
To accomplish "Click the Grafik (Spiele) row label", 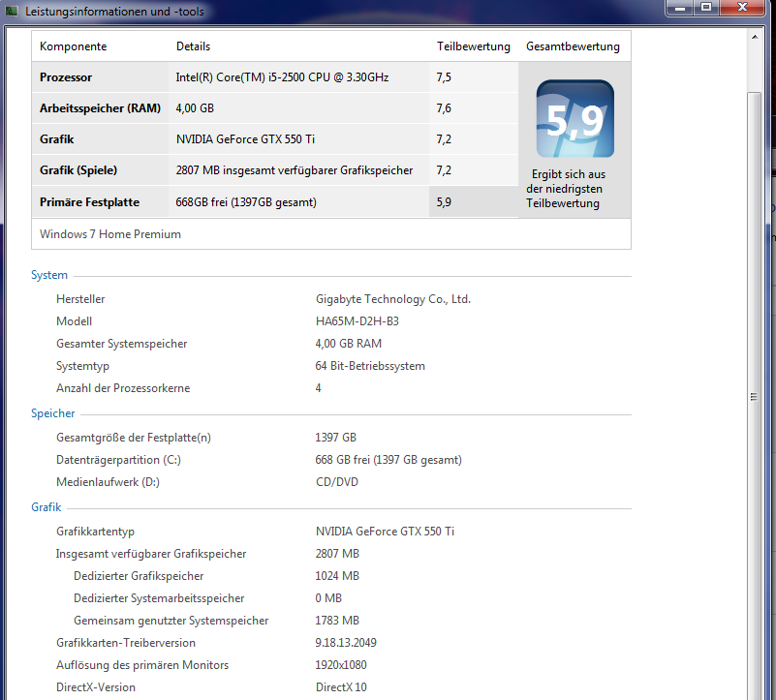I will (x=78, y=170).
